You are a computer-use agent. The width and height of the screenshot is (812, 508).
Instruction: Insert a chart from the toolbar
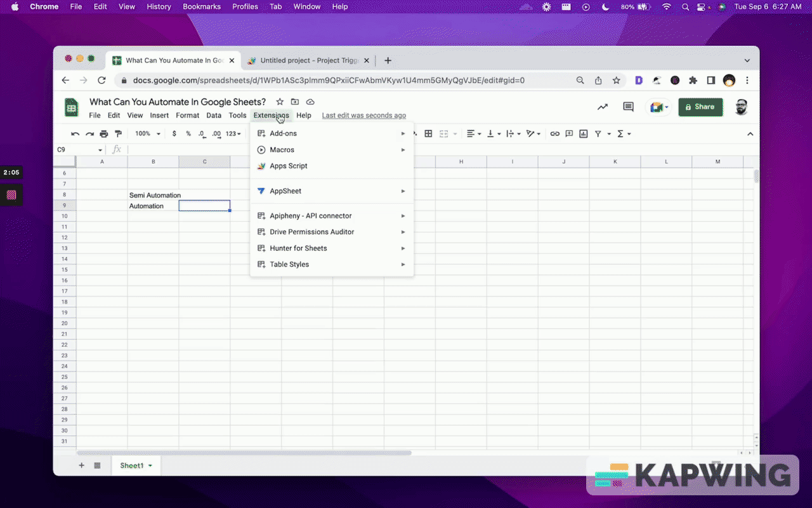583,134
